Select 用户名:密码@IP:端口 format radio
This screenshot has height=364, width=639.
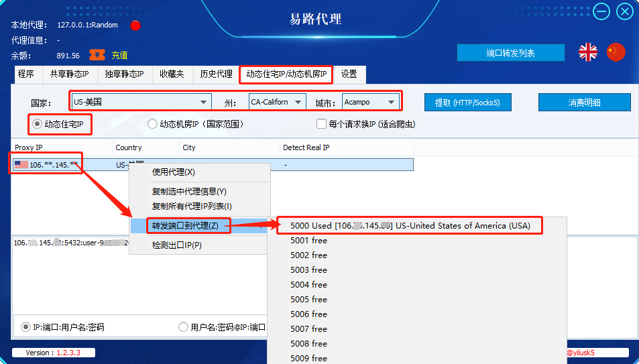pos(184,327)
